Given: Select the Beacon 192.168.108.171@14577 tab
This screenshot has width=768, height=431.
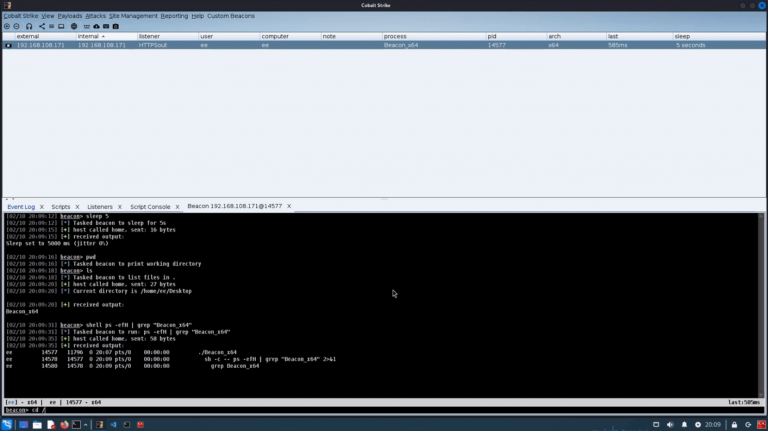Looking at the screenshot, I should click(x=235, y=206).
